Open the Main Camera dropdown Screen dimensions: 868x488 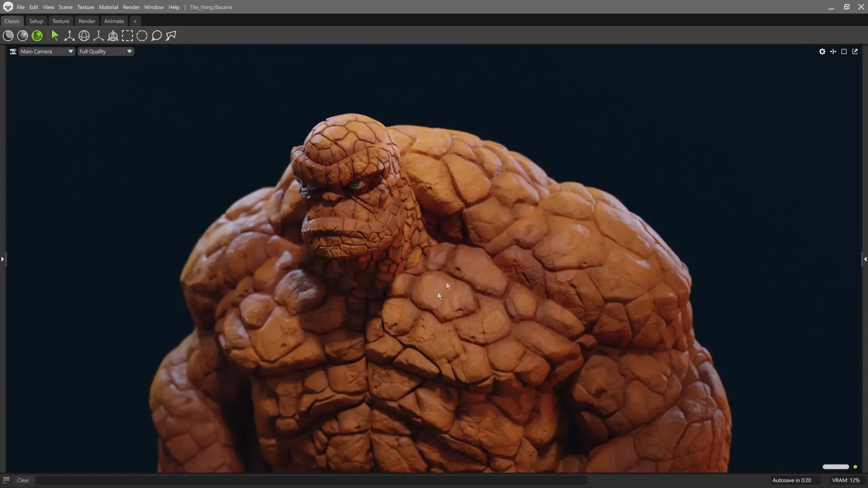47,52
